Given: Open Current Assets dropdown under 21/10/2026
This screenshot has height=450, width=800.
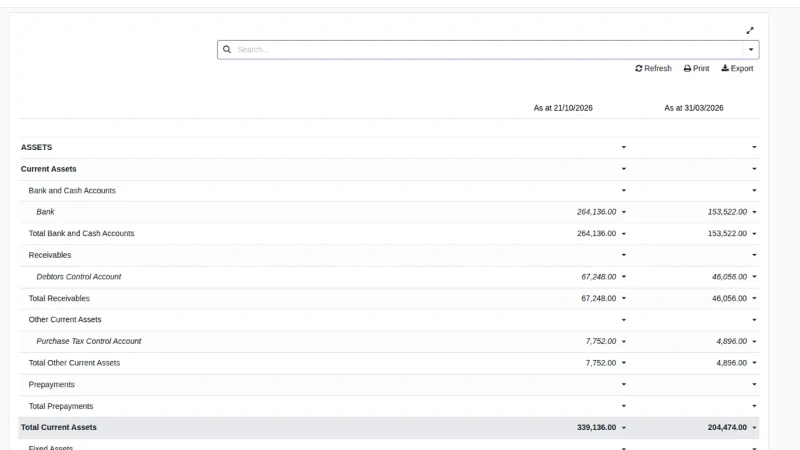Looking at the screenshot, I should (x=623, y=169).
